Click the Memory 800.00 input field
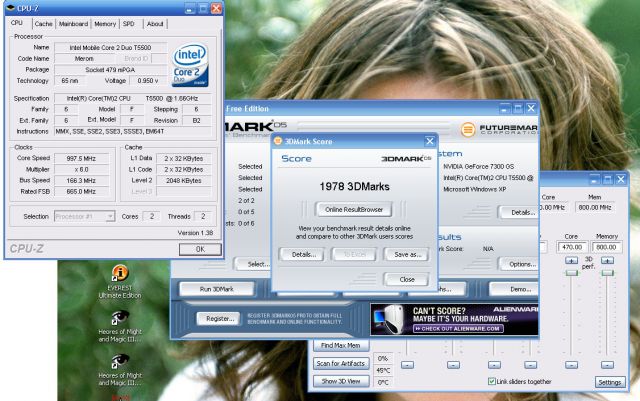Screen dimensions: 640x401 [607, 247]
